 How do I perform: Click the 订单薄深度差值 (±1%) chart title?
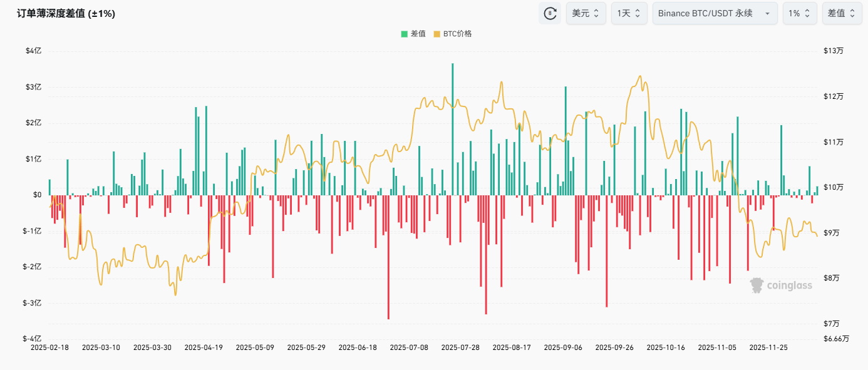63,13
